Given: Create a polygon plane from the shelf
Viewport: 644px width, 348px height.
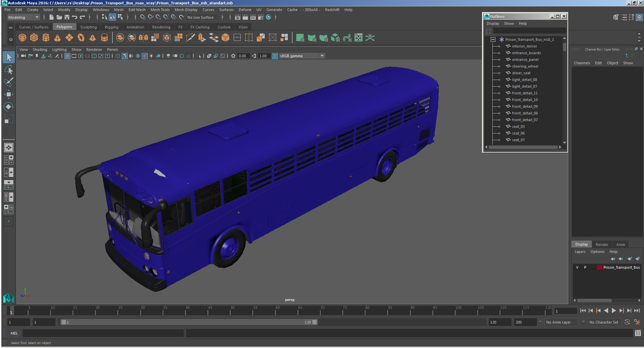Looking at the screenshot, I should (69, 38).
